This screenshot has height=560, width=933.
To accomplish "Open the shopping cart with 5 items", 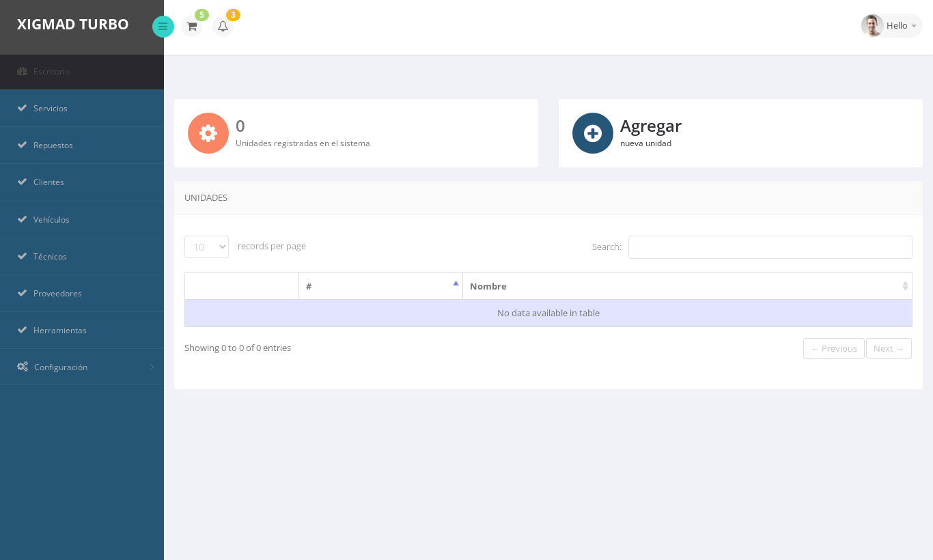I will [x=192, y=26].
